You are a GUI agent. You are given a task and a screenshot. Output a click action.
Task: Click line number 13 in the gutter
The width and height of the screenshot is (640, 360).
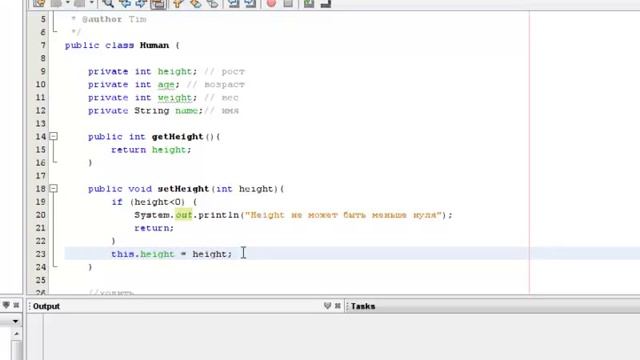(x=40, y=124)
